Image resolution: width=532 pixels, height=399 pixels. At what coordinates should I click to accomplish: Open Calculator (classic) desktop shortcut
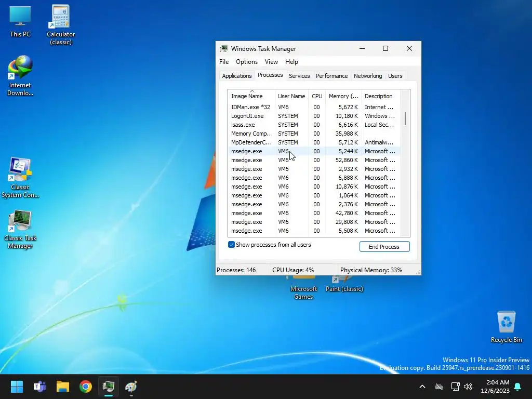click(x=61, y=25)
